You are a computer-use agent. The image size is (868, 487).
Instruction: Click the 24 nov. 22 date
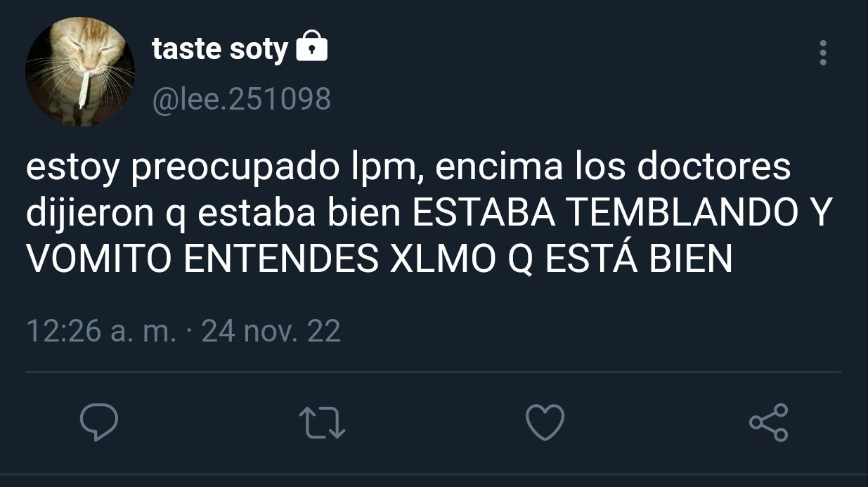pyautogui.click(x=271, y=330)
